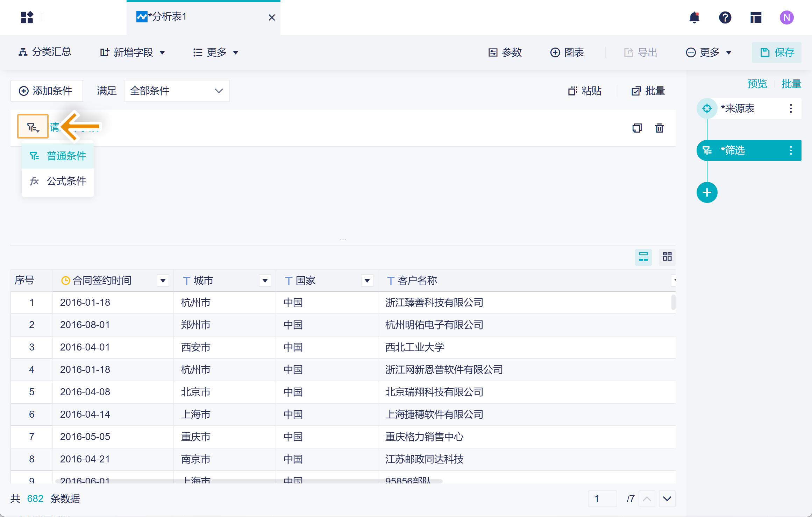Open the 城市 column dropdown arrow
812x517 pixels.
point(265,281)
